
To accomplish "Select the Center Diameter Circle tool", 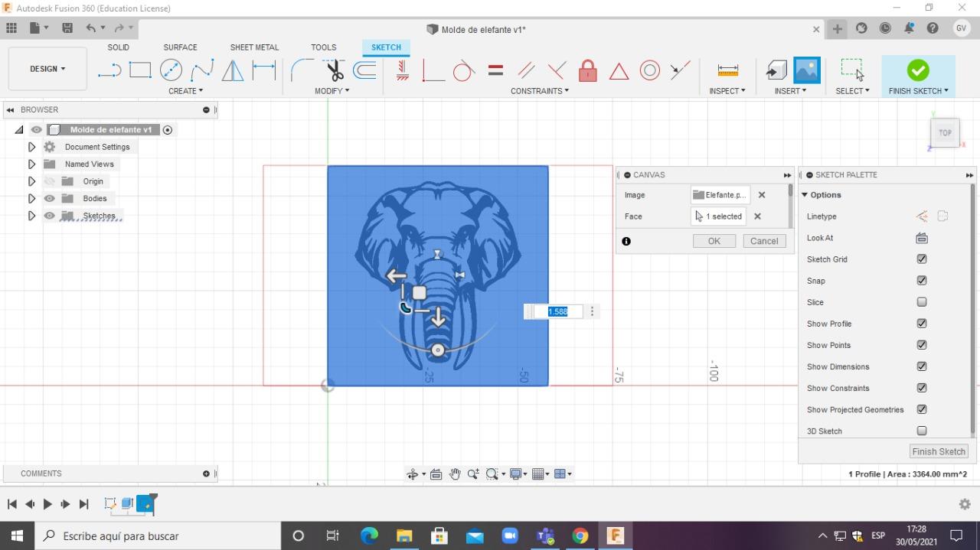I will tap(171, 70).
